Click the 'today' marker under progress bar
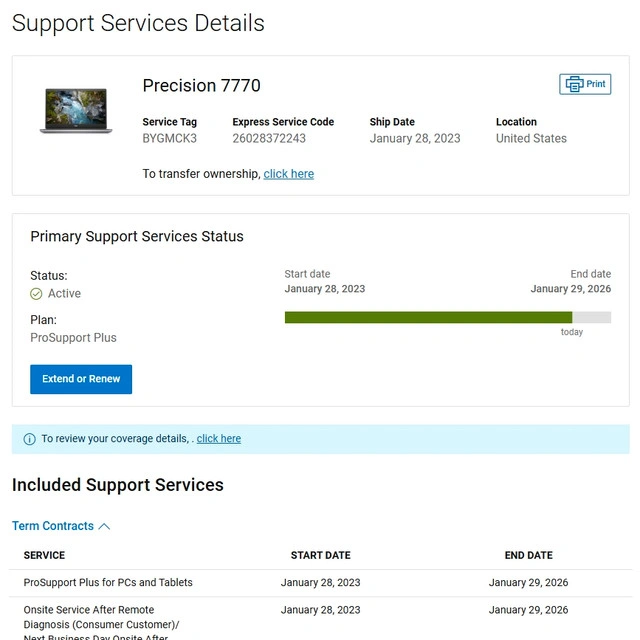The width and height of the screenshot is (640, 640). (x=571, y=332)
